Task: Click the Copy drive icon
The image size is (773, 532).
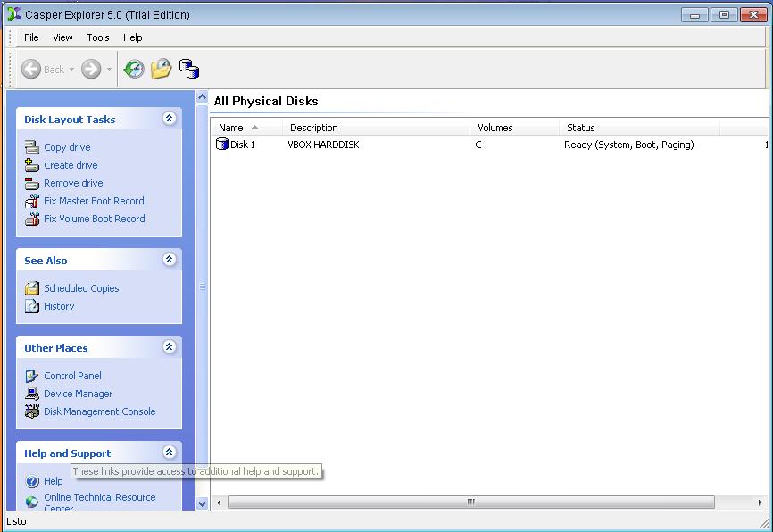Action: [32, 147]
